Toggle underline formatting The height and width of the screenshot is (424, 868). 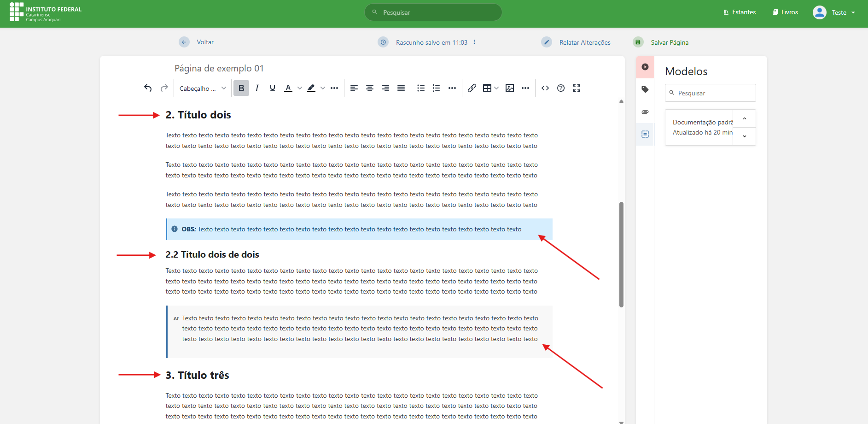tap(272, 88)
